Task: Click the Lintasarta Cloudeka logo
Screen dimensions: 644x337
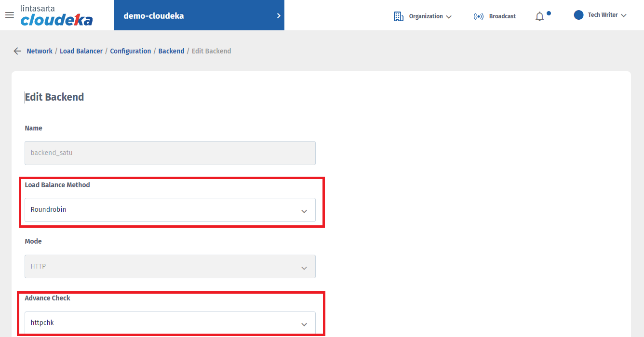Action: (56, 15)
